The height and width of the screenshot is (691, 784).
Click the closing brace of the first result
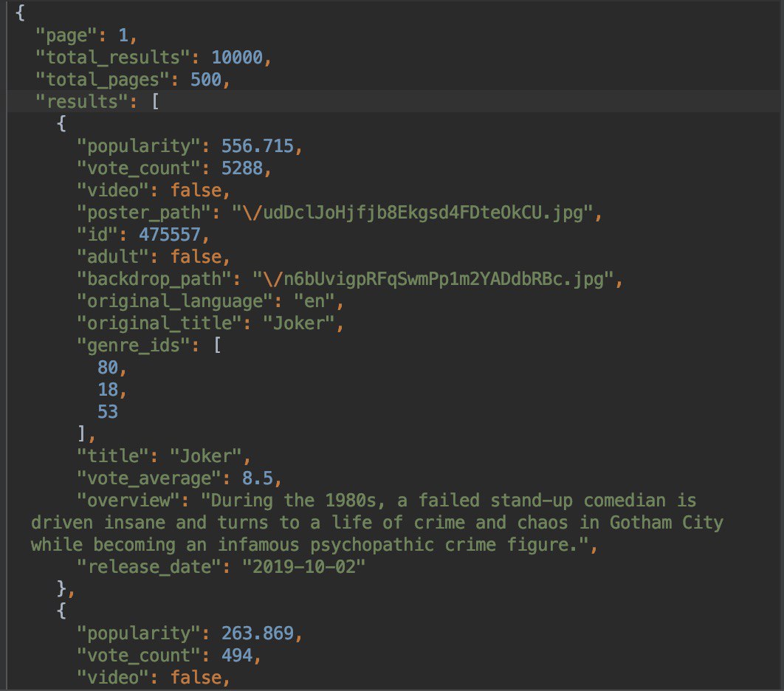[x=61, y=588]
